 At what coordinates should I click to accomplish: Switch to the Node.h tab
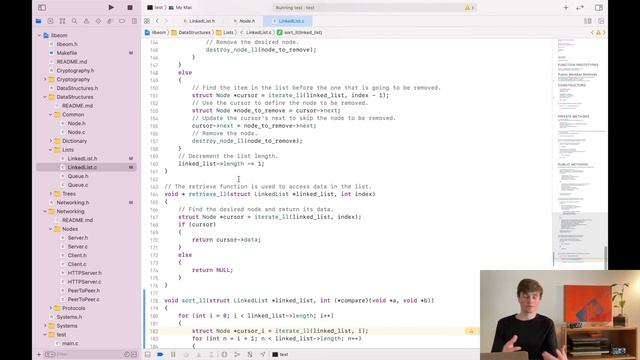(244, 21)
